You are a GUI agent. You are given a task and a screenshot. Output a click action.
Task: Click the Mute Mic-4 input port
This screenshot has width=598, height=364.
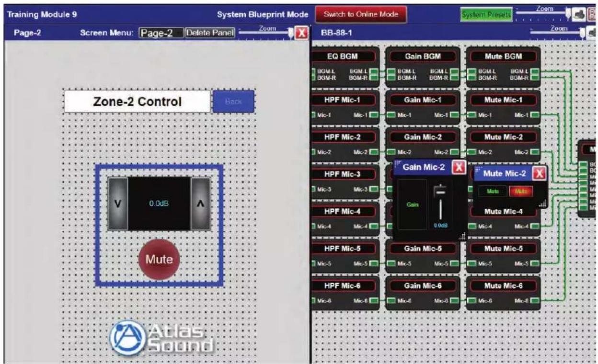[471, 227]
